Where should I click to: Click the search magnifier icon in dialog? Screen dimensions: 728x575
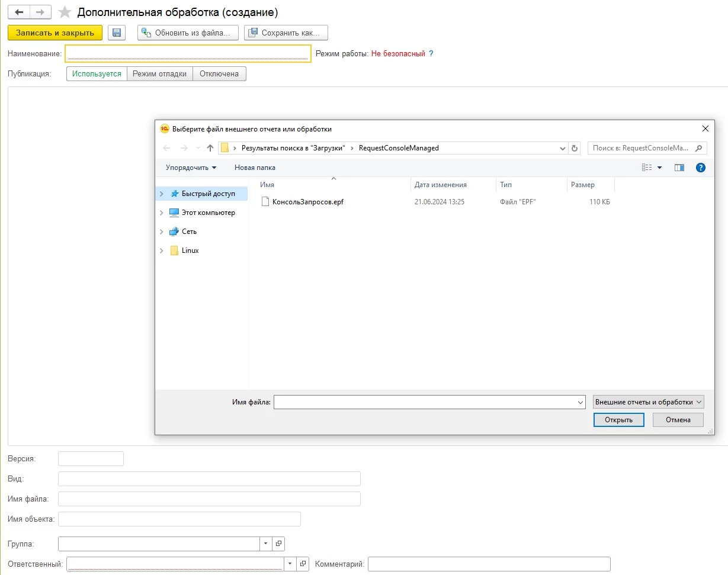699,148
